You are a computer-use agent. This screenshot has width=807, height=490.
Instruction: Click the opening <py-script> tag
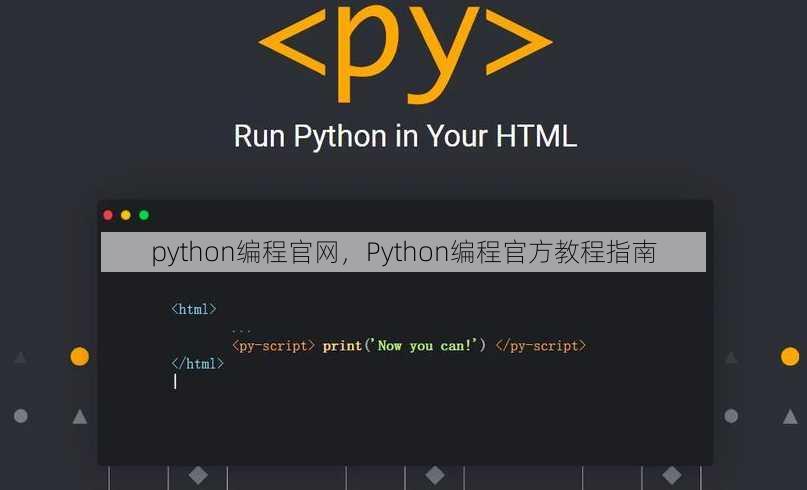[273, 345]
